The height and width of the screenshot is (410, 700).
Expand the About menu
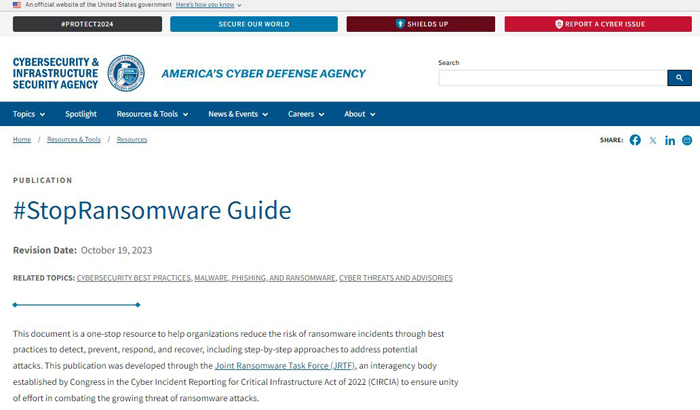tap(359, 114)
